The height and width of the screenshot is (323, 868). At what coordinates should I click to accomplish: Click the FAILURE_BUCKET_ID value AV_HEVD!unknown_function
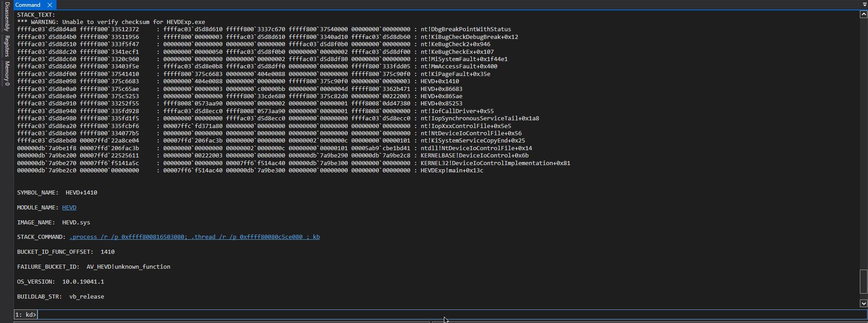128,267
